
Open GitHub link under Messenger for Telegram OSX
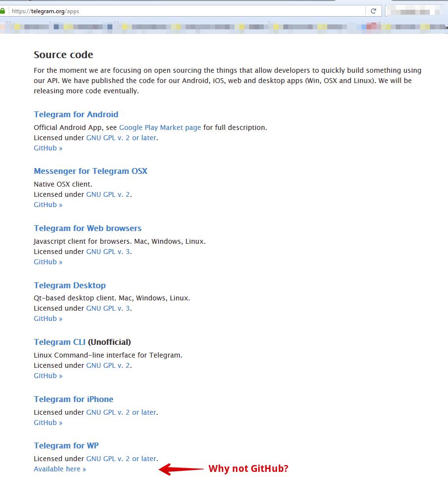(x=48, y=205)
